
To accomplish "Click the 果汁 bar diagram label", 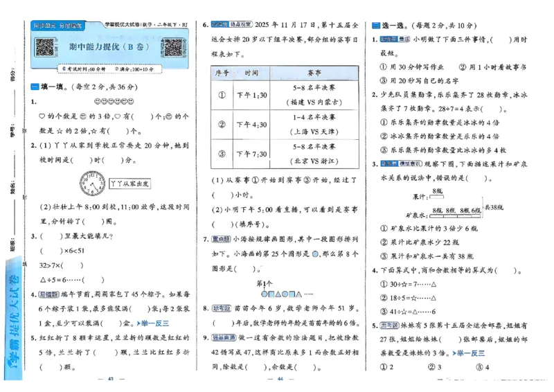I will pyautogui.click(x=420, y=197).
